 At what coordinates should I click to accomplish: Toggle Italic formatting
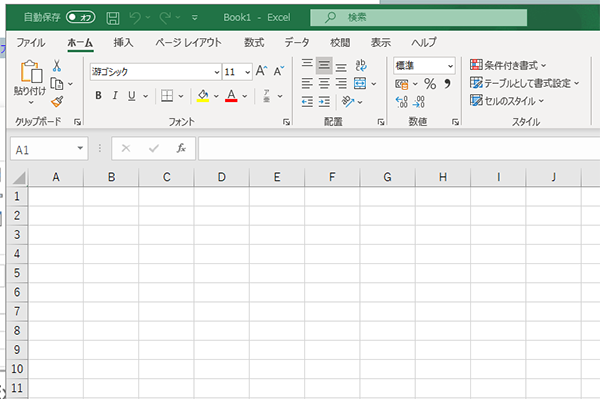click(x=115, y=96)
